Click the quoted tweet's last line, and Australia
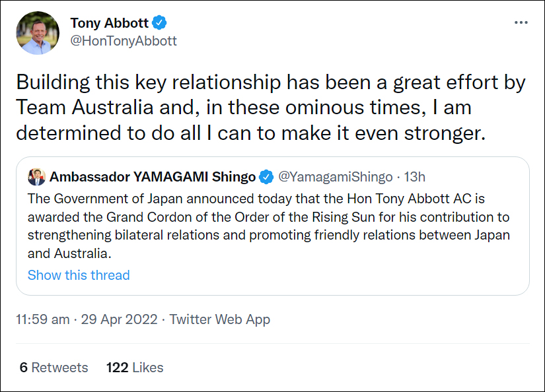This screenshot has width=545, height=392. pos(69,253)
